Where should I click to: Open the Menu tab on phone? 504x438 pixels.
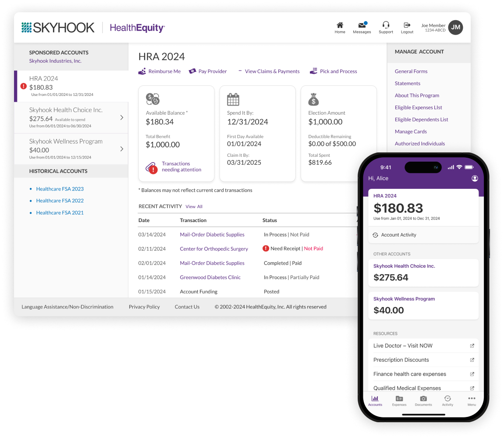point(471,399)
